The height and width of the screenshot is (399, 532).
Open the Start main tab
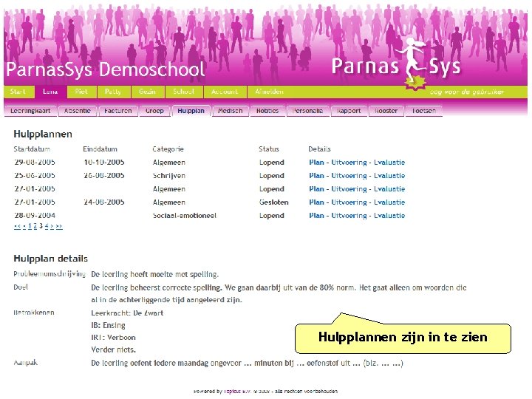(18, 92)
